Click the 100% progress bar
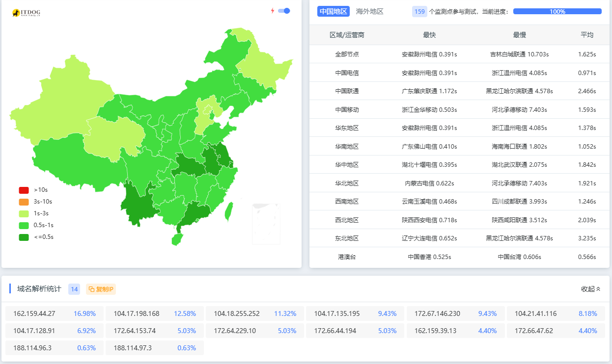This screenshot has width=612, height=364. (x=557, y=11)
